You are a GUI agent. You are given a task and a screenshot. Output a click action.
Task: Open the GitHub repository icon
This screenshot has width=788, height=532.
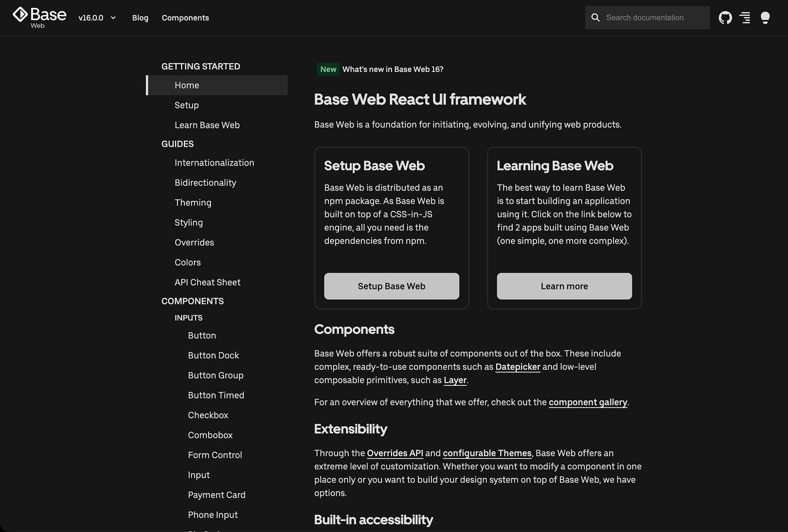tap(725, 17)
